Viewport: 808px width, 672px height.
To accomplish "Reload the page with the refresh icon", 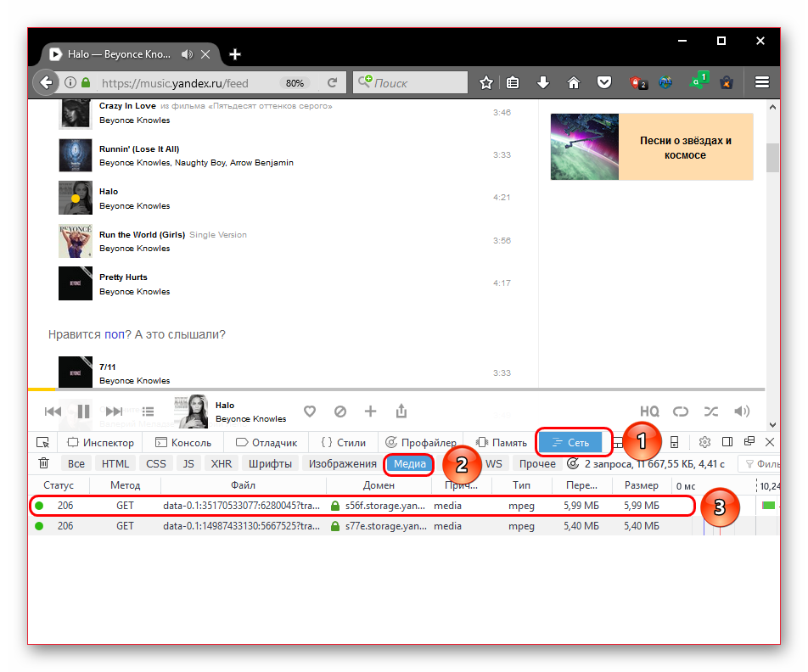I will pos(333,82).
